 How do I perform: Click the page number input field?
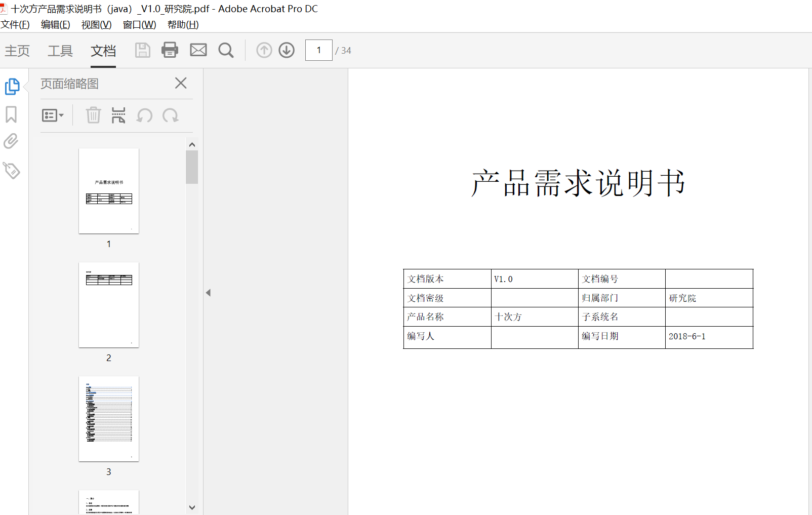(319, 50)
